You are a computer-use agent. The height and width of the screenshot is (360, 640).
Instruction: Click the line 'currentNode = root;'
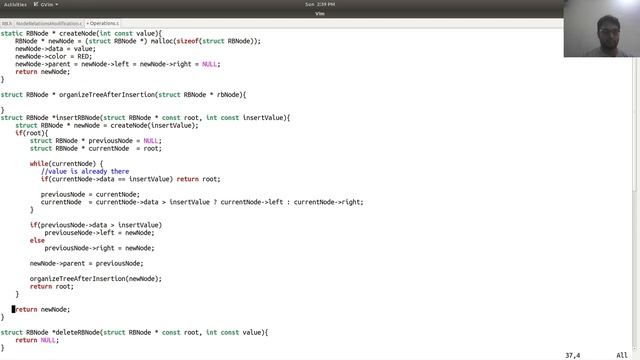tap(96, 149)
